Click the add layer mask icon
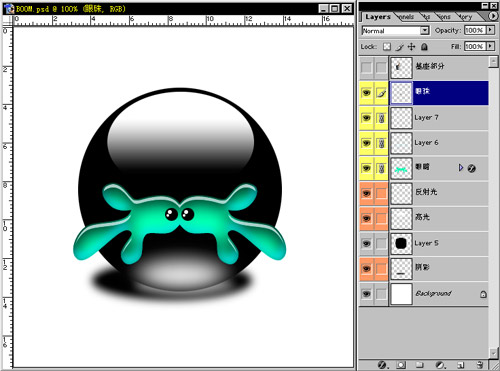The width and height of the screenshot is (500, 371). click(401, 365)
